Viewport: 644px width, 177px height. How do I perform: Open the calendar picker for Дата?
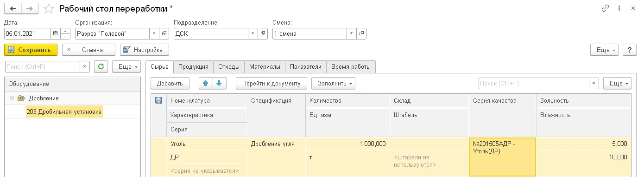coord(56,33)
